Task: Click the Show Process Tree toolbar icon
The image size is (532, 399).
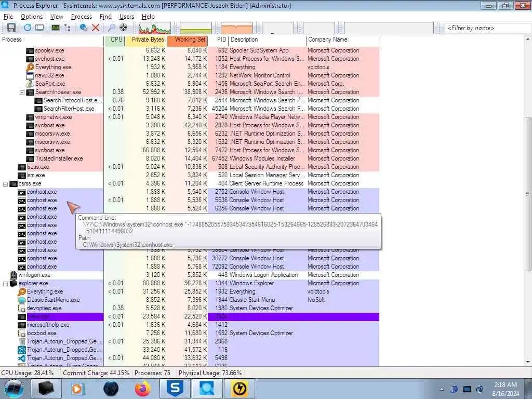Action: (x=67, y=28)
